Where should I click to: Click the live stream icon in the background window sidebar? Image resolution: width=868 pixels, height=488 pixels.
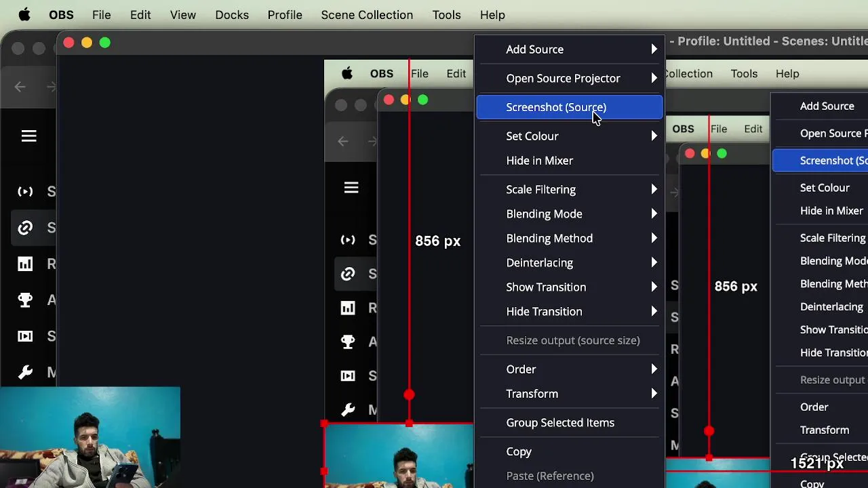25,192
